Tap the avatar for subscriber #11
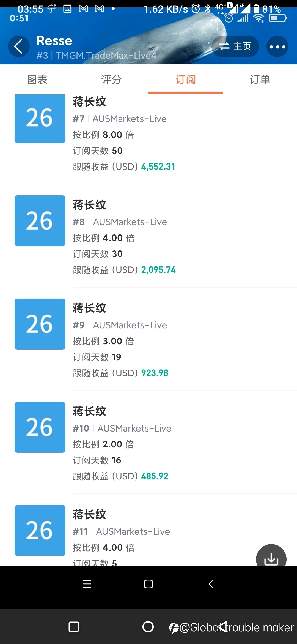This screenshot has width=297, height=644. coord(40,530)
